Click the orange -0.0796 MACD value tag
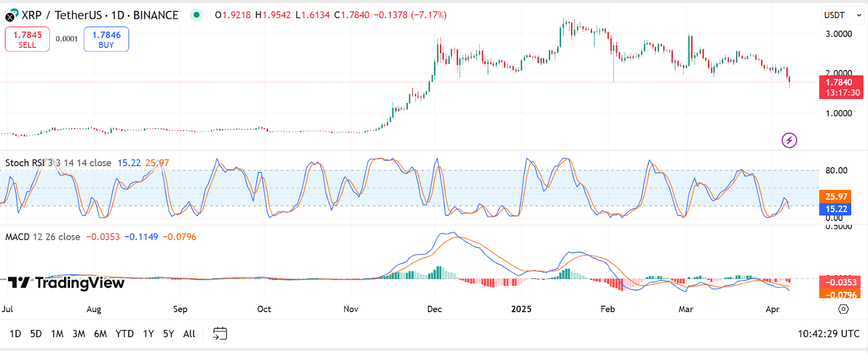 pyautogui.click(x=840, y=294)
